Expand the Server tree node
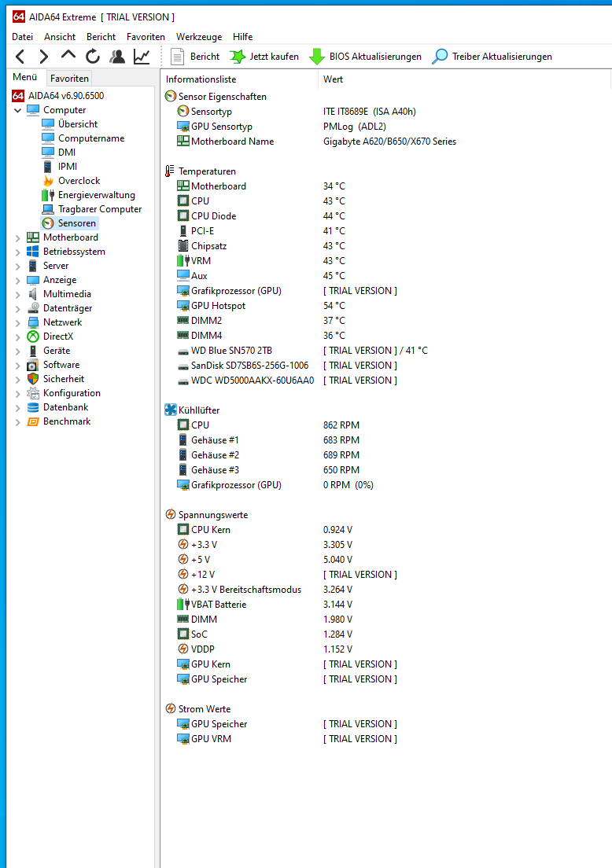This screenshot has width=612, height=868. pyautogui.click(x=18, y=267)
